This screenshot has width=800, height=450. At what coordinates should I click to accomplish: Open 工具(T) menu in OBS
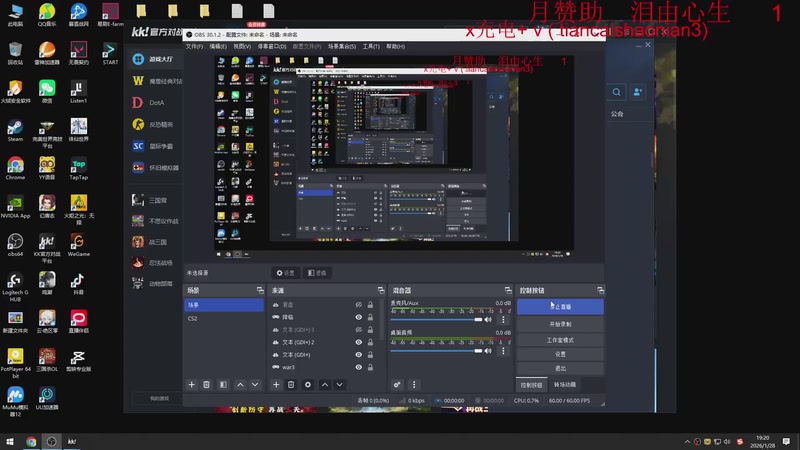tap(371, 46)
